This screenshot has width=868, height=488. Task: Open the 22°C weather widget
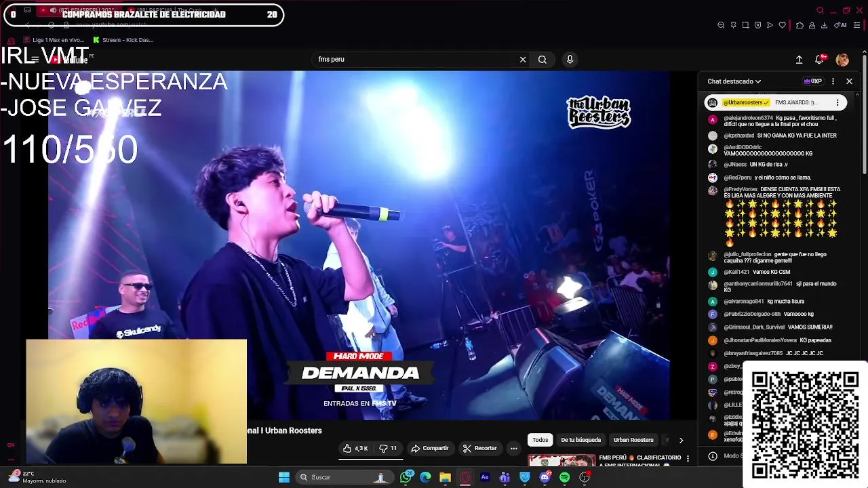click(37, 477)
